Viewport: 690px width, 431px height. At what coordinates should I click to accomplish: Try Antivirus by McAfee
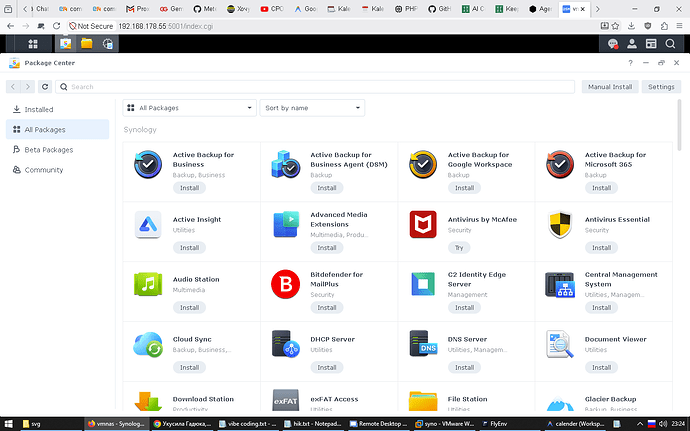click(x=459, y=248)
